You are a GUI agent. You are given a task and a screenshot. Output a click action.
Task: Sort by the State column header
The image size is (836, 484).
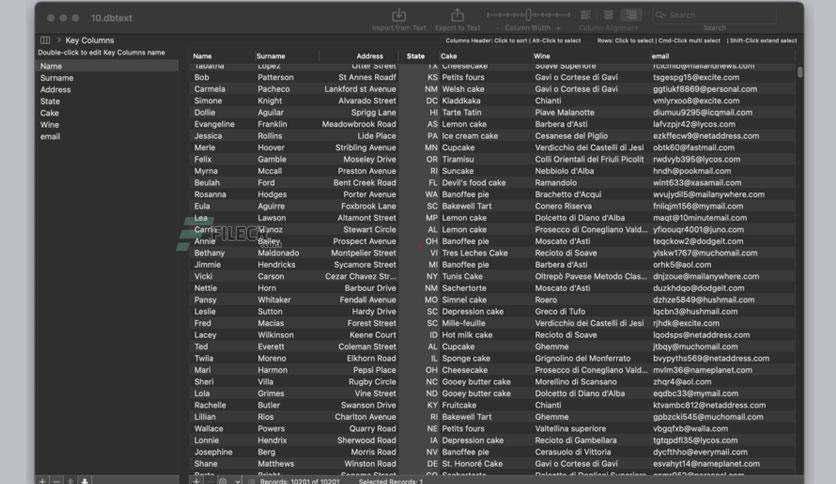415,56
